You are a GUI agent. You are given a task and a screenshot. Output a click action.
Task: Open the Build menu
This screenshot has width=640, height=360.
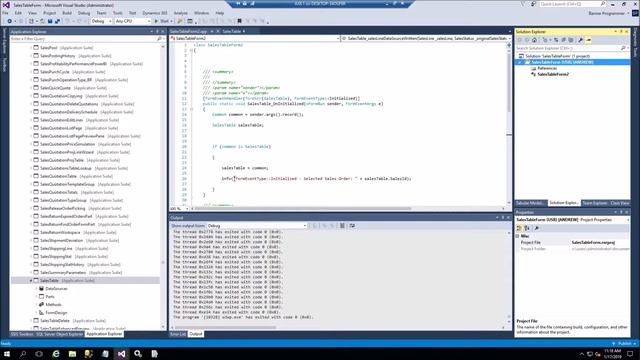pyautogui.click(x=67, y=13)
